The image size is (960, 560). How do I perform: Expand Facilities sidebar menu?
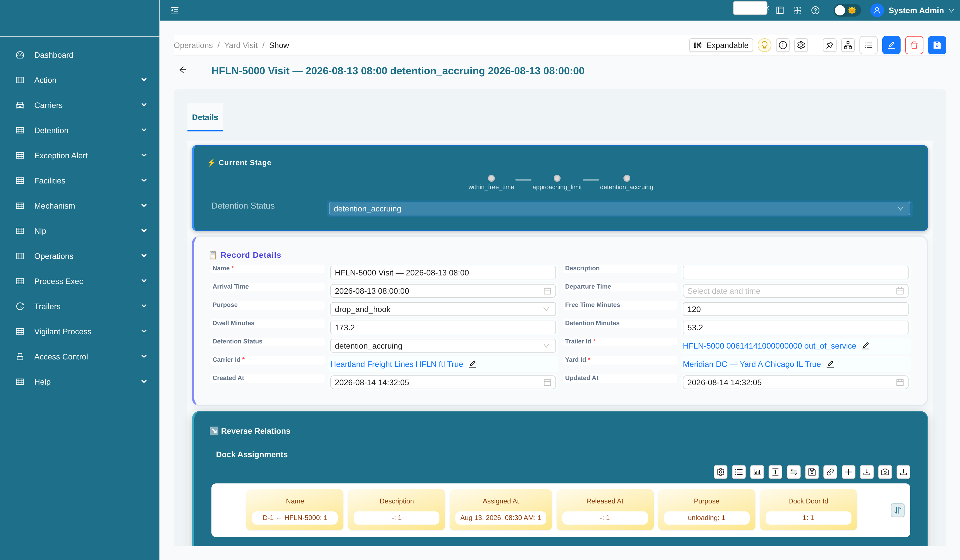pos(80,181)
